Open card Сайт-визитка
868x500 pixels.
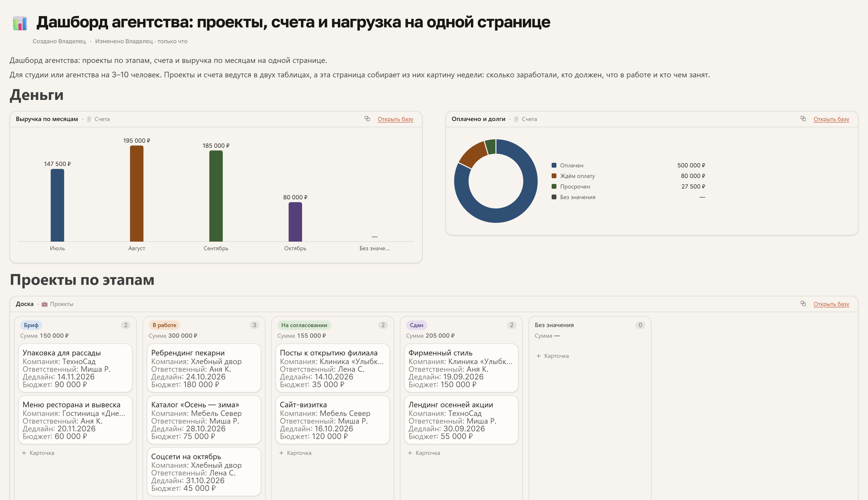coord(332,420)
